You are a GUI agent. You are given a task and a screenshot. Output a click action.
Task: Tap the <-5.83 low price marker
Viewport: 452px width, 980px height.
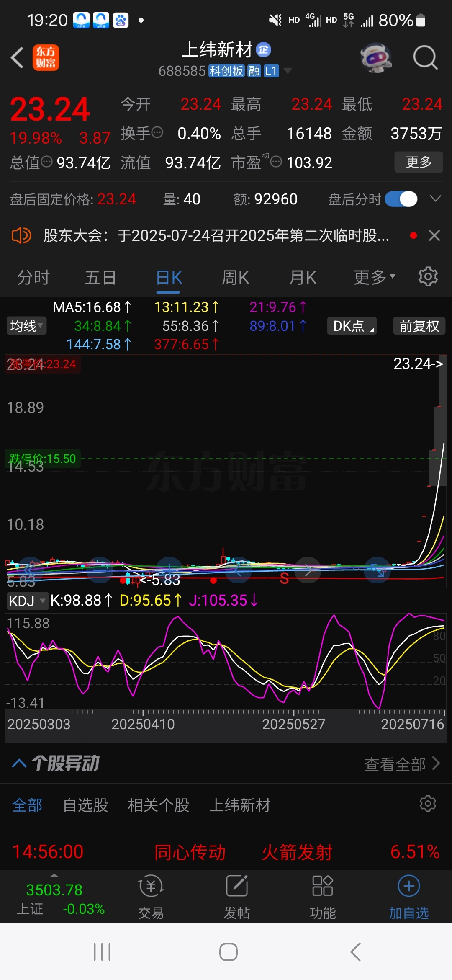(x=160, y=580)
